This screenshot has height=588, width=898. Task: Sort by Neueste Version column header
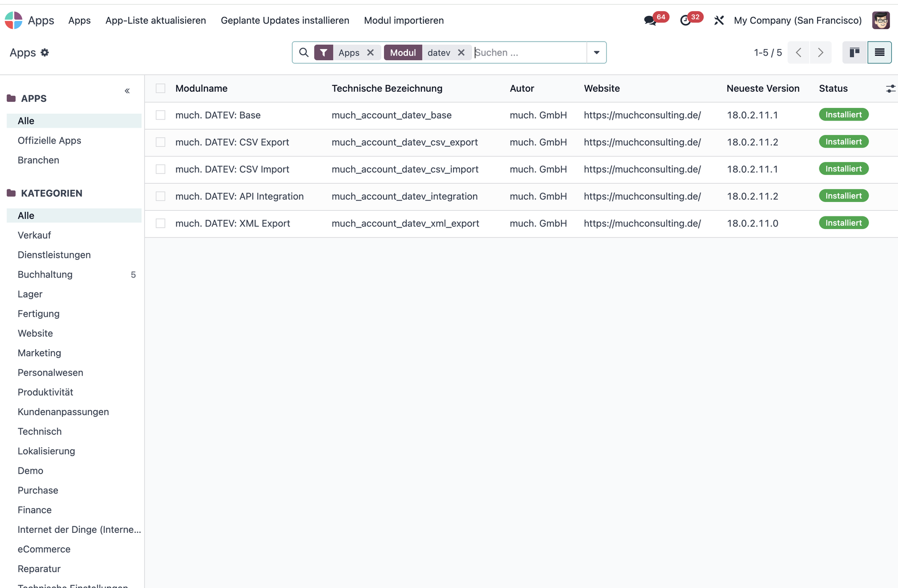(x=763, y=88)
